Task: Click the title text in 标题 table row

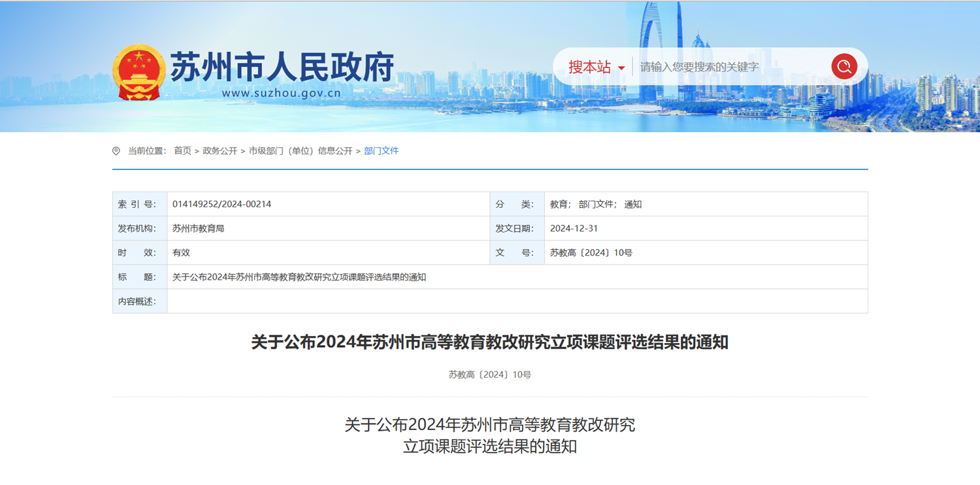Action: pyautogui.click(x=299, y=277)
